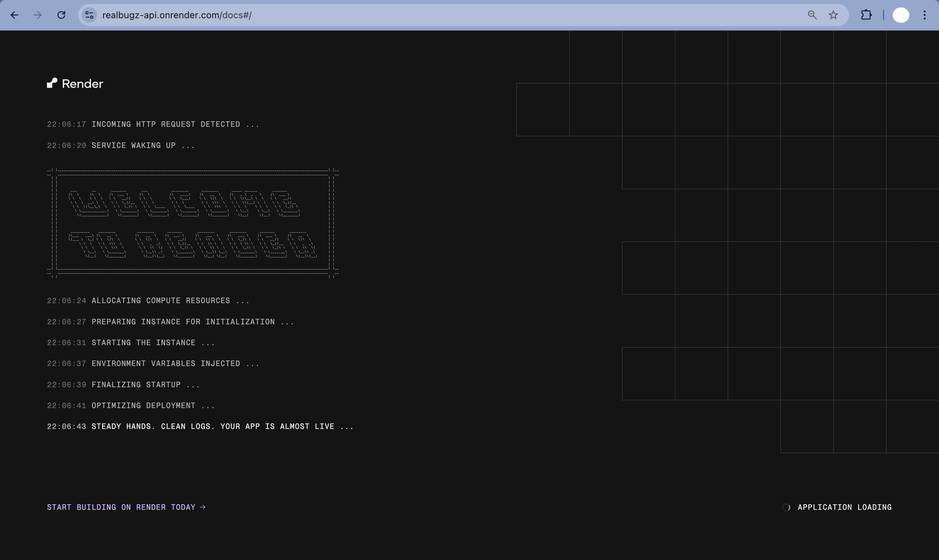Click the Application Loading spinner
939x560 pixels.
pyautogui.click(x=786, y=507)
